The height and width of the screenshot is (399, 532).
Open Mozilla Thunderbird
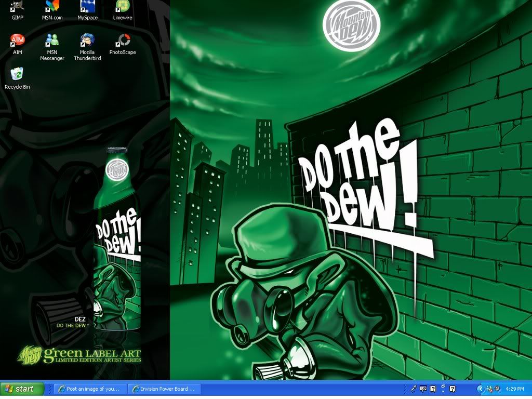[x=87, y=42]
